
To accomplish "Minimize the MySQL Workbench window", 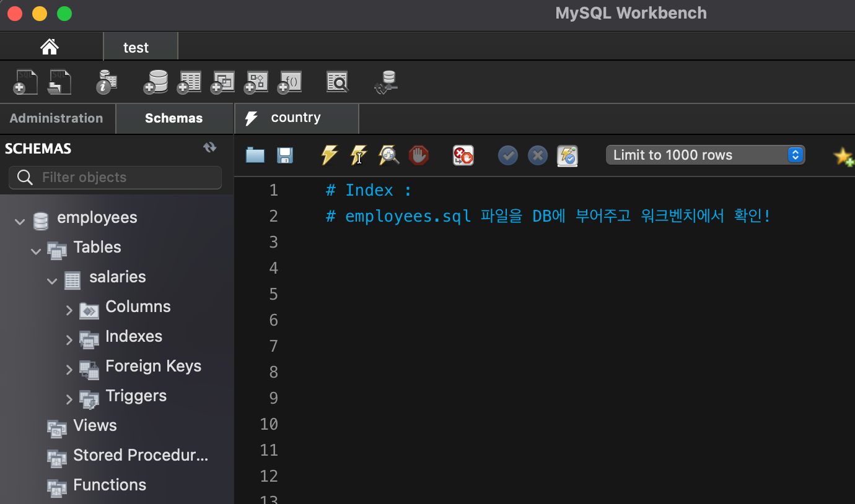I will pos(40,14).
